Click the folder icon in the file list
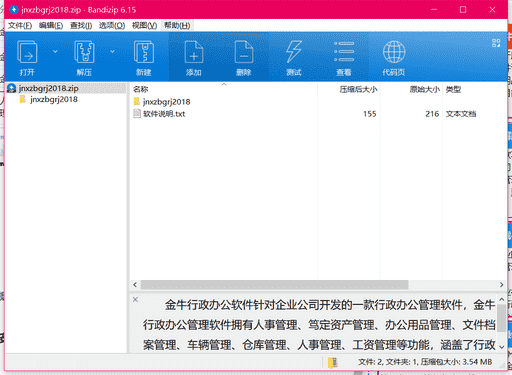The width and height of the screenshot is (512, 375). (137, 101)
